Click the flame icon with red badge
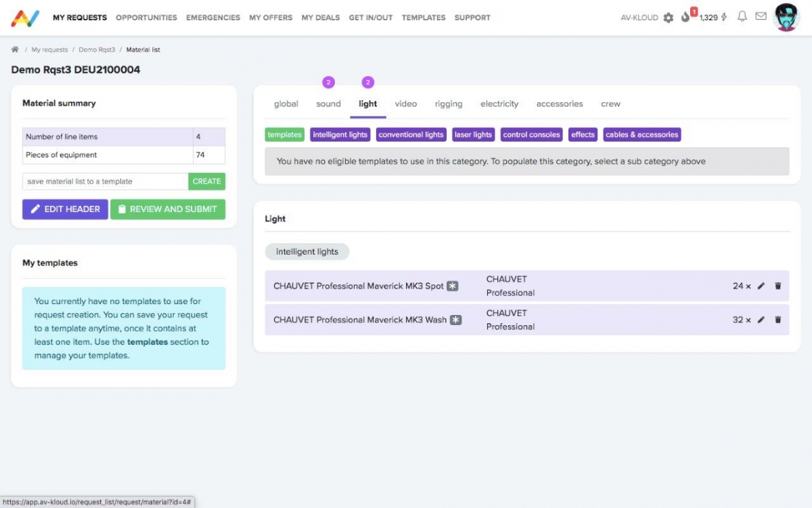812x508 pixels. click(685, 17)
